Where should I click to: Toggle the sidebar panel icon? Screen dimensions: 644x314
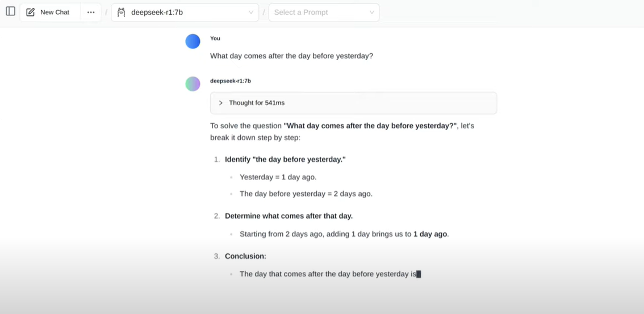[11, 11]
